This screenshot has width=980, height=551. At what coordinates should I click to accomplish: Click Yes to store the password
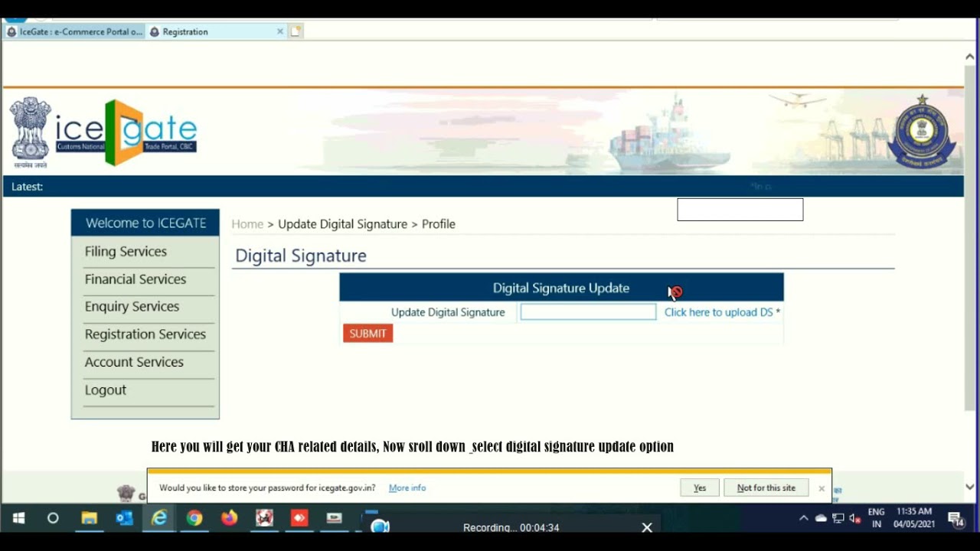[700, 488]
